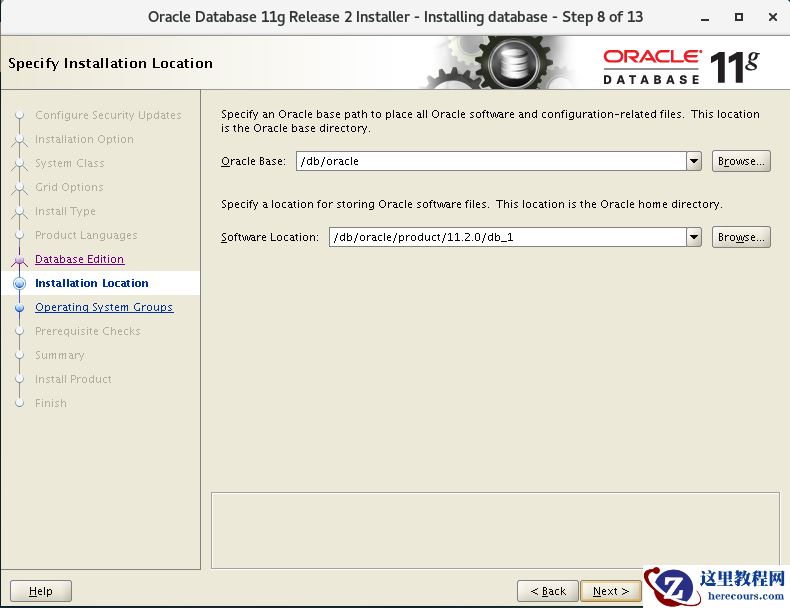Open installer Help

pyautogui.click(x=41, y=591)
